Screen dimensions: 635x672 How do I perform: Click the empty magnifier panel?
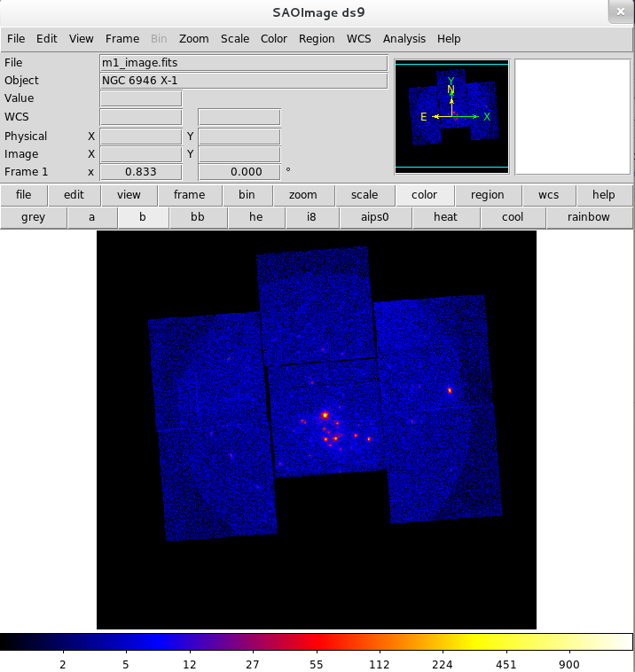tap(572, 116)
